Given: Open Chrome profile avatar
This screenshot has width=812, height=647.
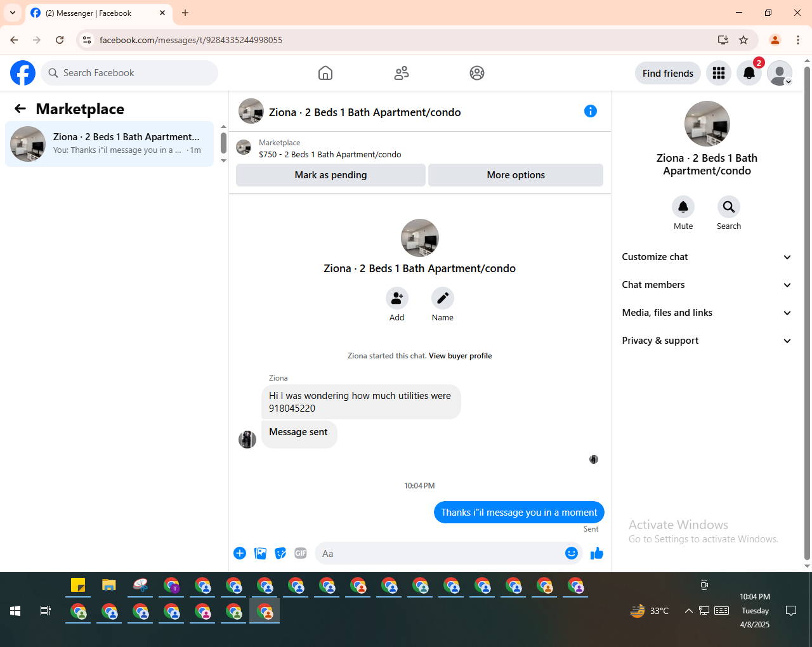Looking at the screenshot, I should pos(775,40).
